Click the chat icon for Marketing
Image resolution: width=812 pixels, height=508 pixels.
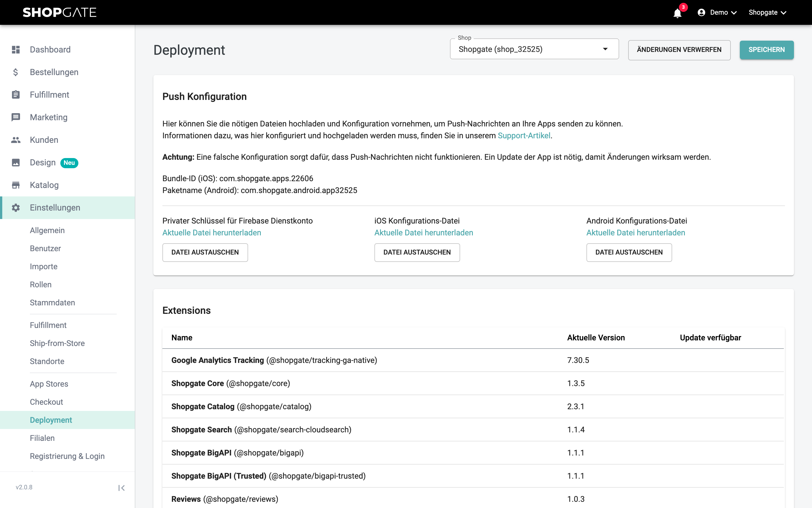pyautogui.click(x=16, y=117)
